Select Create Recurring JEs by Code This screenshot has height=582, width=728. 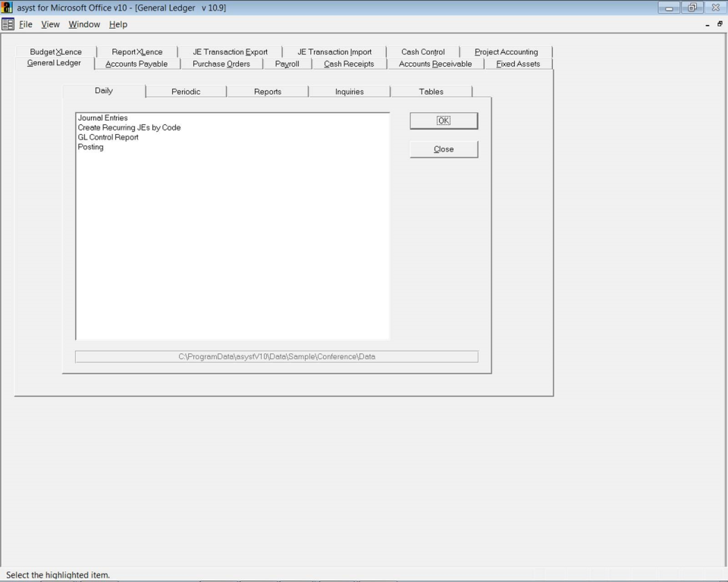pyautogui.click(x=129, y=127)
